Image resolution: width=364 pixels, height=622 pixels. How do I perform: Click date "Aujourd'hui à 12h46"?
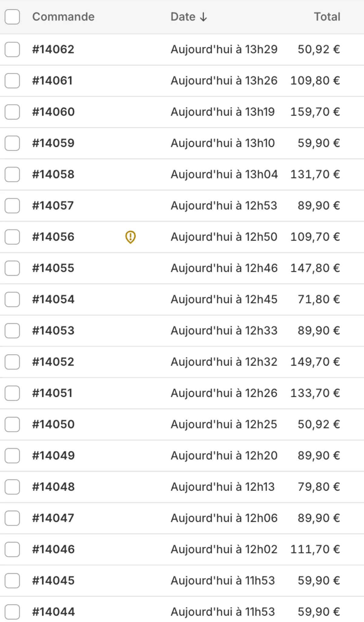pyautogui.click(x=224, y=268)
